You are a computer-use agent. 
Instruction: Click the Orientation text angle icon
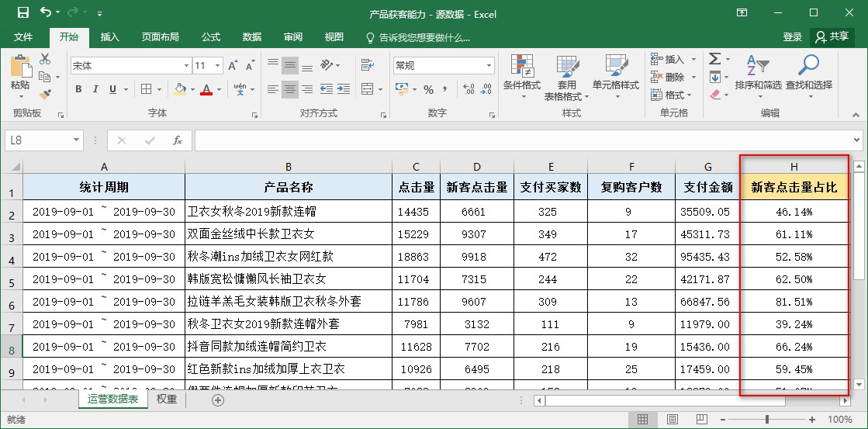coord(327,64)
